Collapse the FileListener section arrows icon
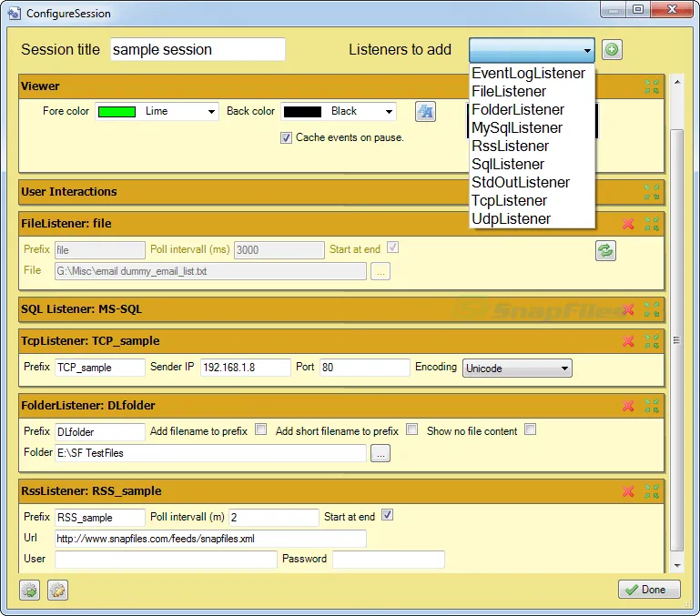The width and height of the screenshot is (700, 616). 652,224
